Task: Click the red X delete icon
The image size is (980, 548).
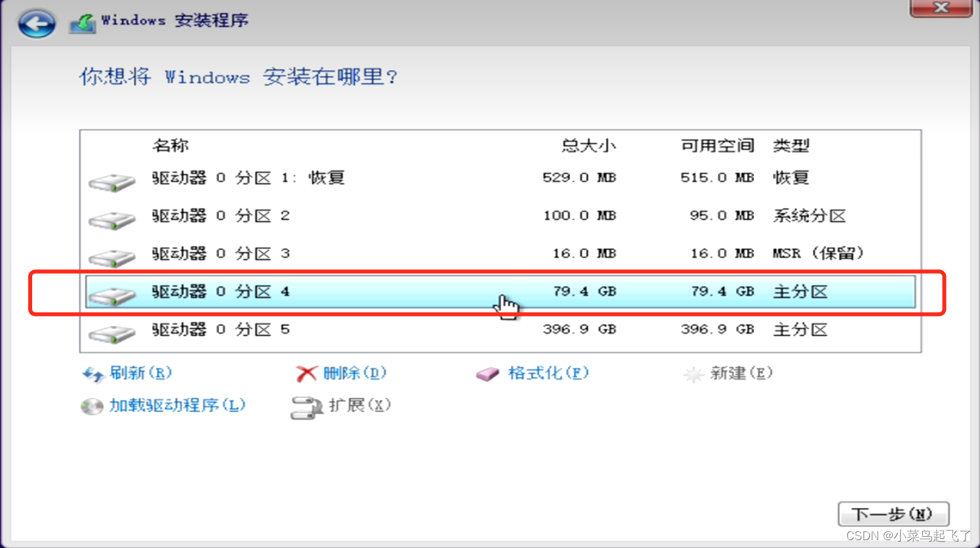Action: pyautogui.click(x=306, y=374)
